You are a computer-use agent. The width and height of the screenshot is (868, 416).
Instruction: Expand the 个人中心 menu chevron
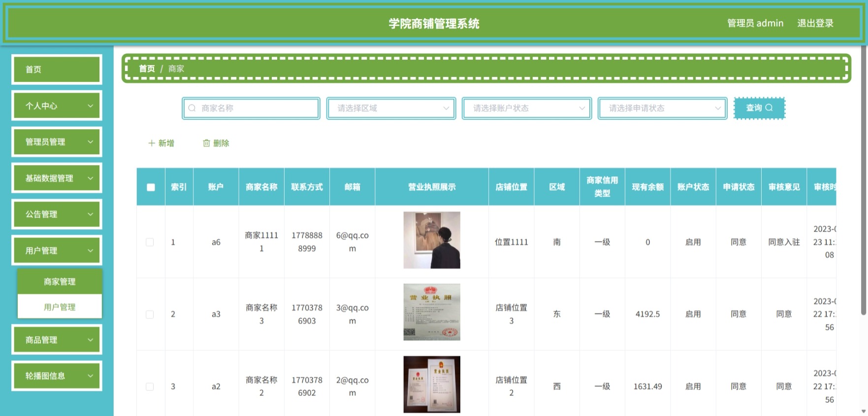[x=91, y=105]
